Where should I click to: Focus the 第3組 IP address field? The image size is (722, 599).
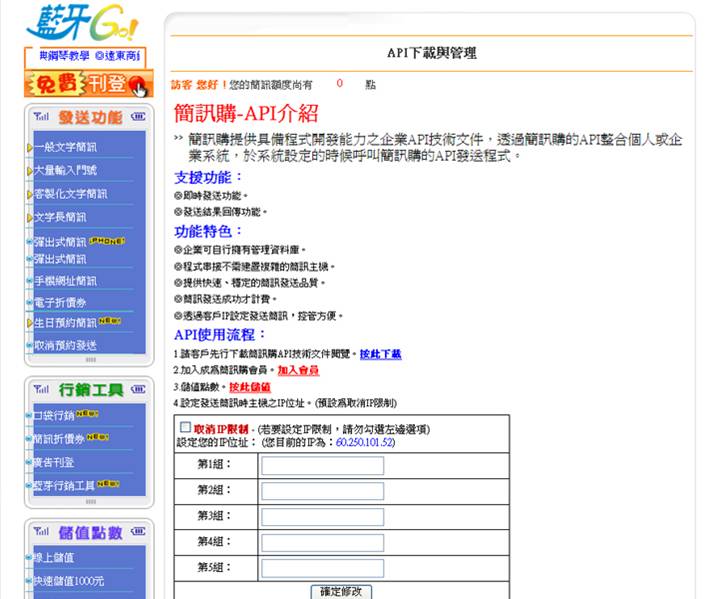[x=322, y=516]
